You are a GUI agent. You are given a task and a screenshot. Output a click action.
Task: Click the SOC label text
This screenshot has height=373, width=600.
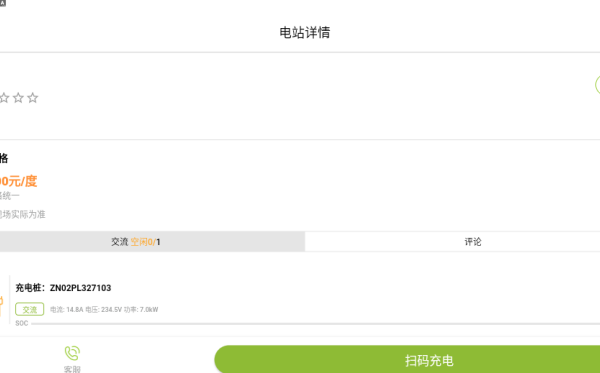click(x=22, y=323)
